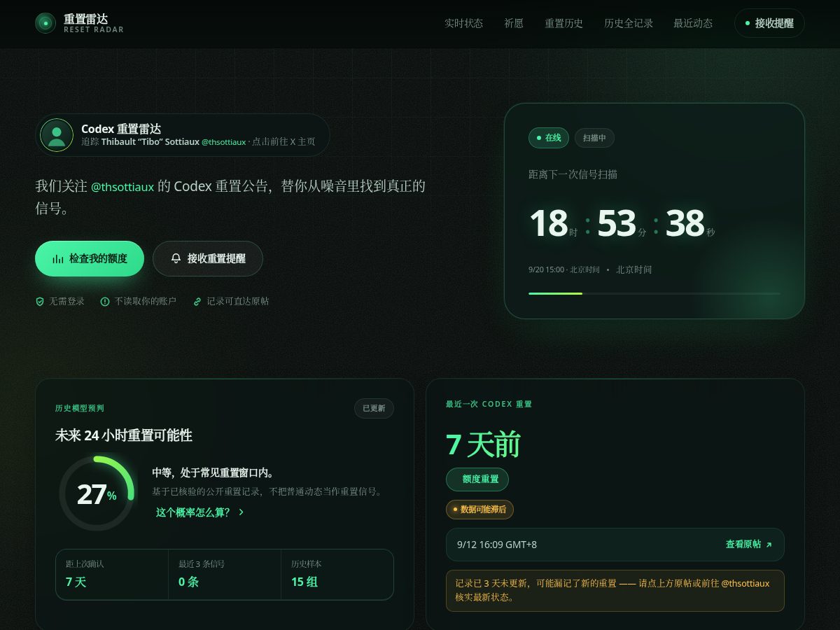Click the 接收提醒 header button
The image size is (840, 630).
pyautogui.click(x=769, y=23)
